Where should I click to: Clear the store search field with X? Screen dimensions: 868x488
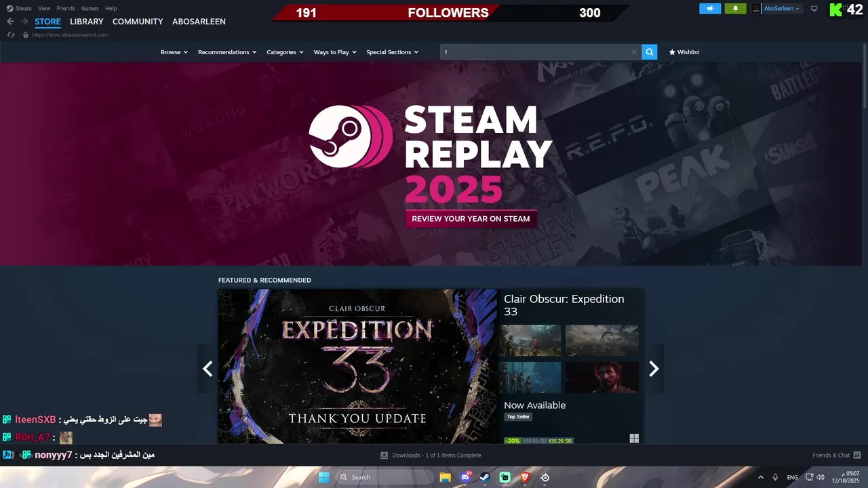pyautogui.click(x=634, y=52)
